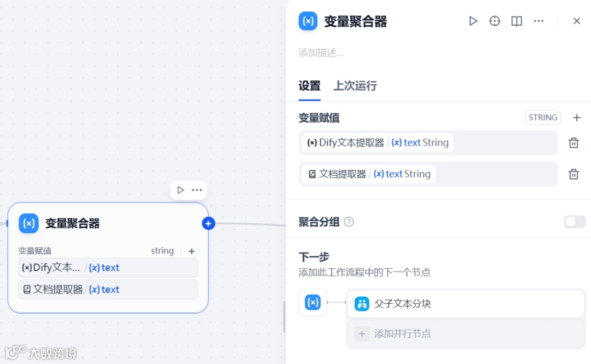The height and width of the screenshot is (364, 591).
Task: Delete the 文档提取器 variable row
Action: click(573, 174)
